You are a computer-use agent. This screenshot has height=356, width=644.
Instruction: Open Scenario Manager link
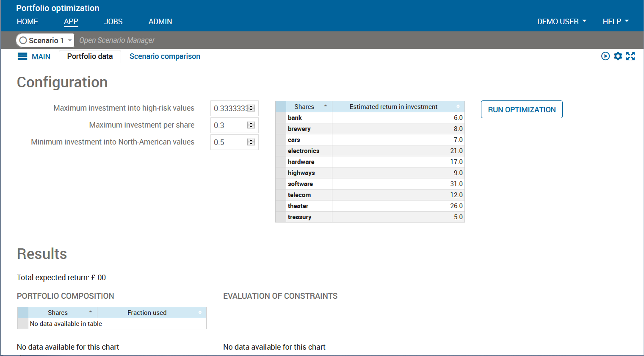pyautogui.click(x=117, y=40)
